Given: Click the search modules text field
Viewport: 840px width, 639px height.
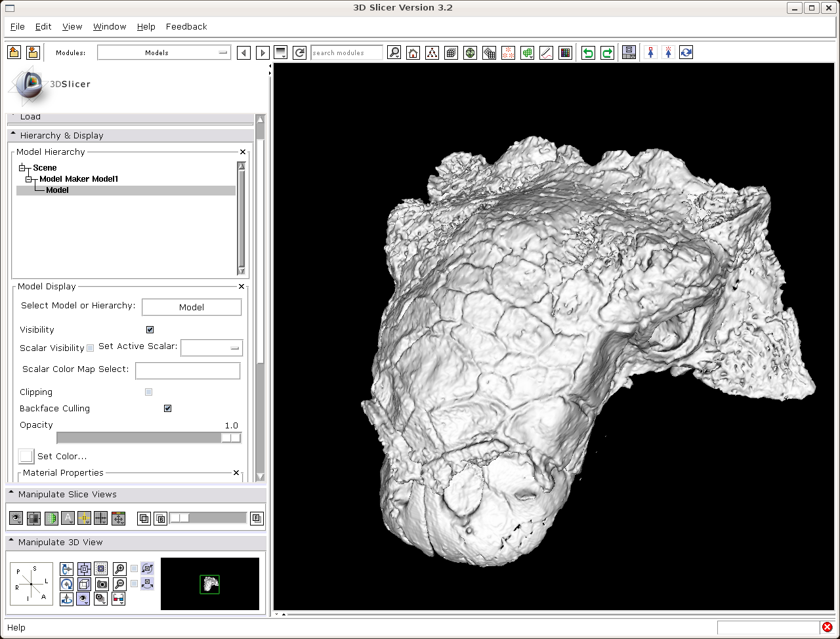Looking at the screenshot, I should (346, 52).
